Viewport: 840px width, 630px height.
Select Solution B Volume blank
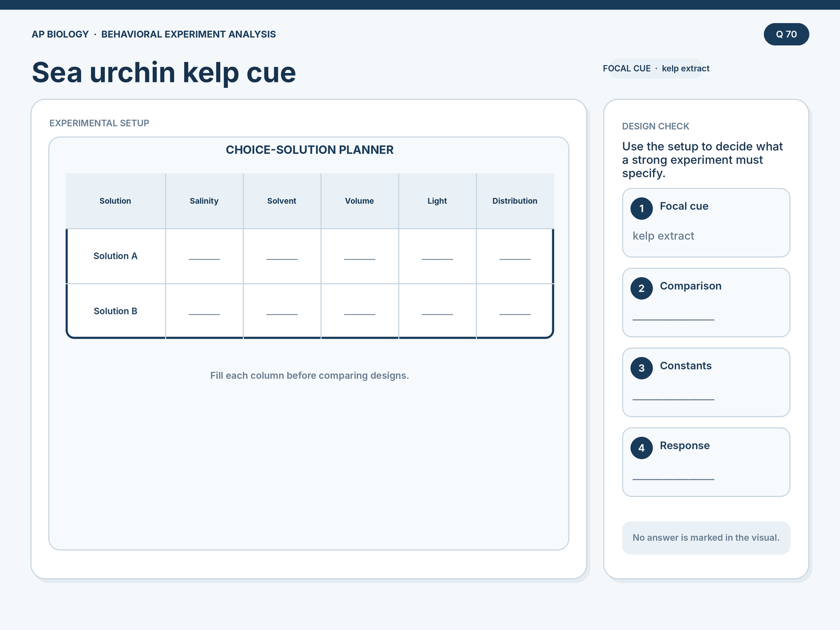pos(360,311)
